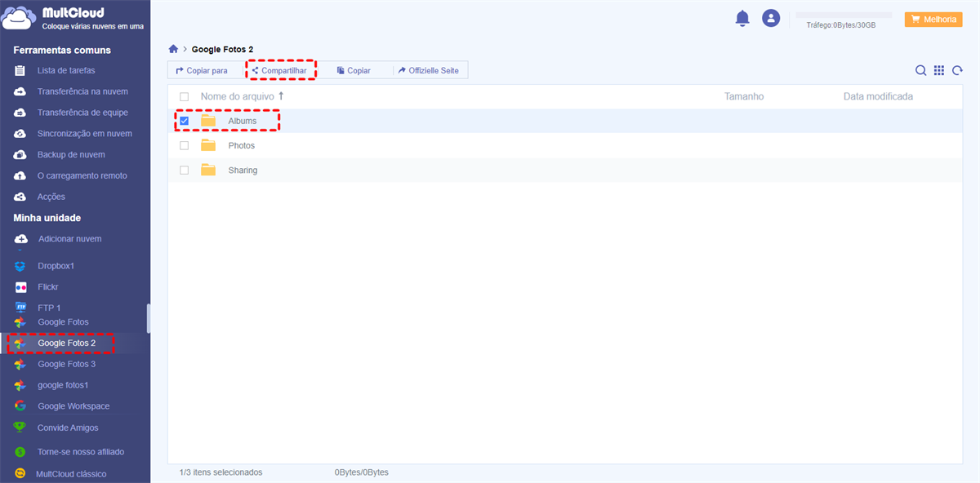Click Torne-se nosso afiliado link
Viewport: 980px width, 483px height.
coord(81,451)
